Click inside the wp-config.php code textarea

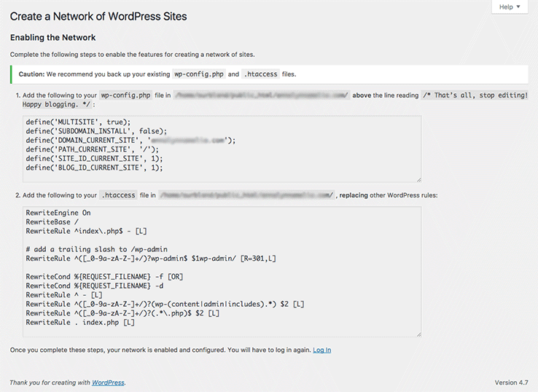(222, 149)
